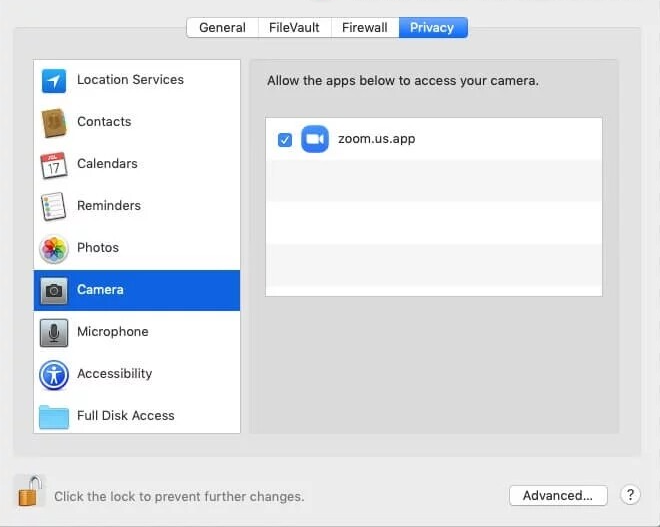660x527 pixels.
Task: Uncheck camera access for zoom.us.app
Action: click(x=285, y=139)
